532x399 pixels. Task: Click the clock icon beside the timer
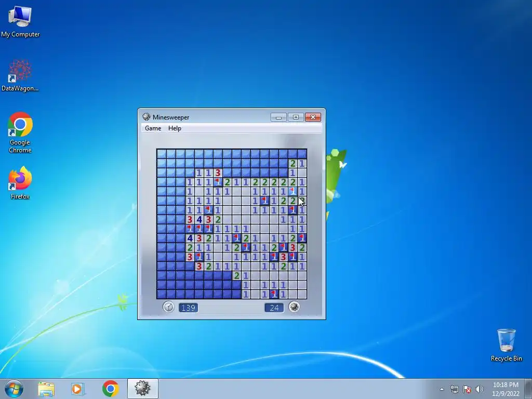click(x=168, y=307)
